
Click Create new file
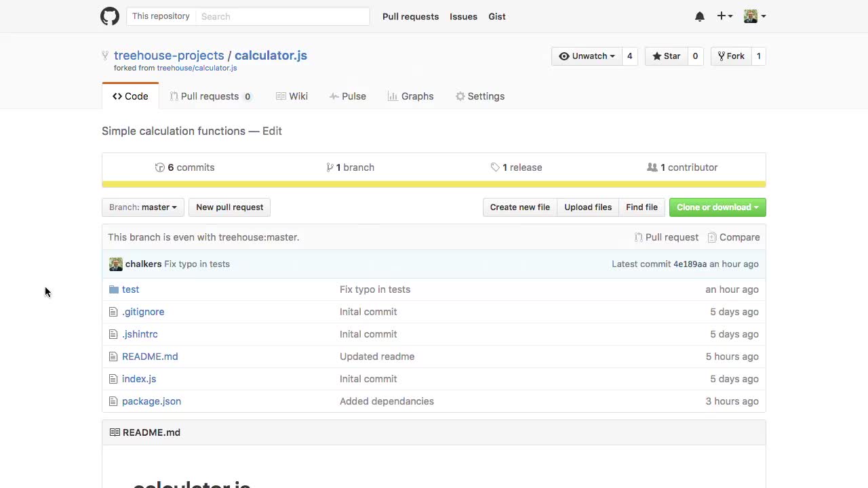520,207
